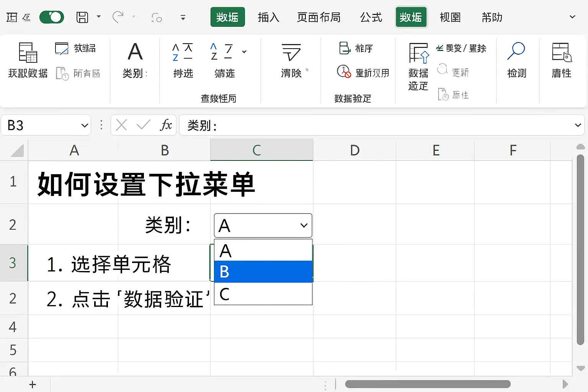Click the fx insert function icon

(166, 125)
